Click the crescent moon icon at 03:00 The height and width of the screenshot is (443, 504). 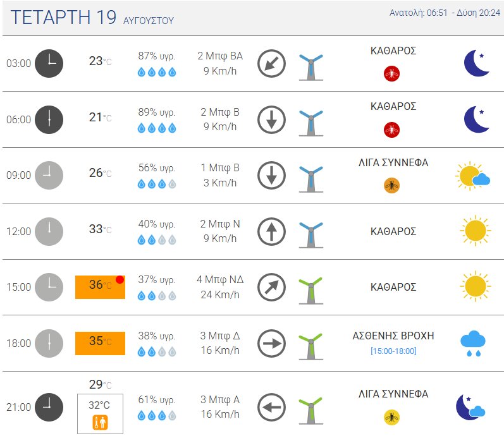[x=477, y=63]
